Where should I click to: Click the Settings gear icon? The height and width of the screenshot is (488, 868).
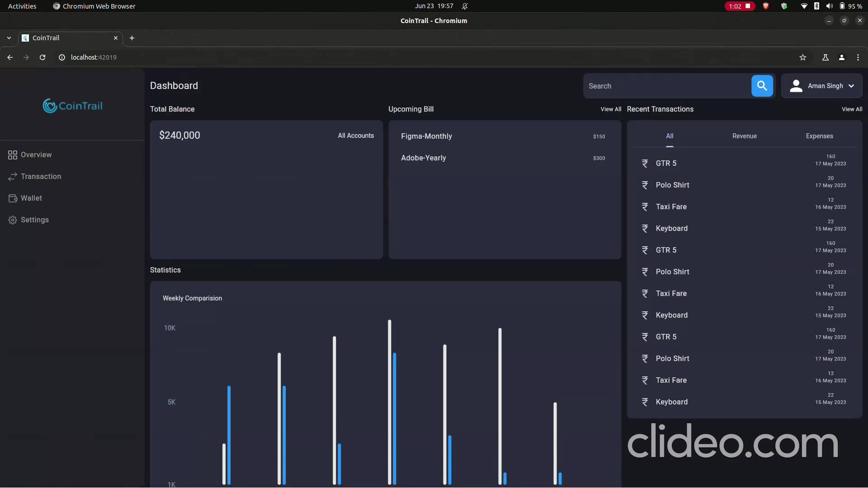(x=13, y=220)
